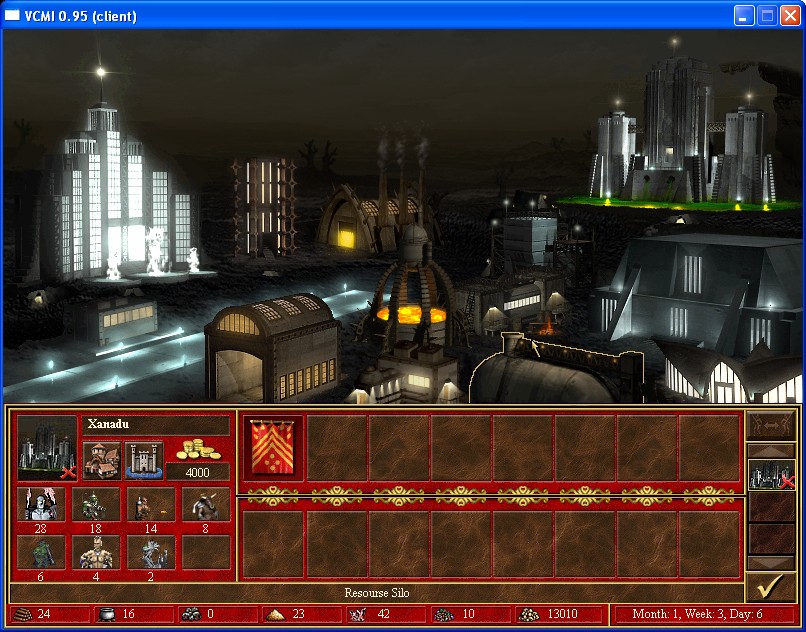Open the fort castle icon

click(144, 460)
